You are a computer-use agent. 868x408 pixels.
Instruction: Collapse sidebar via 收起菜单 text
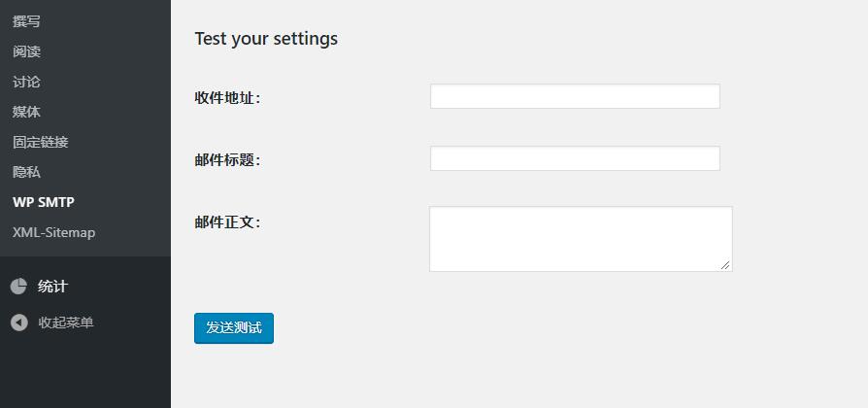(66, 323)
